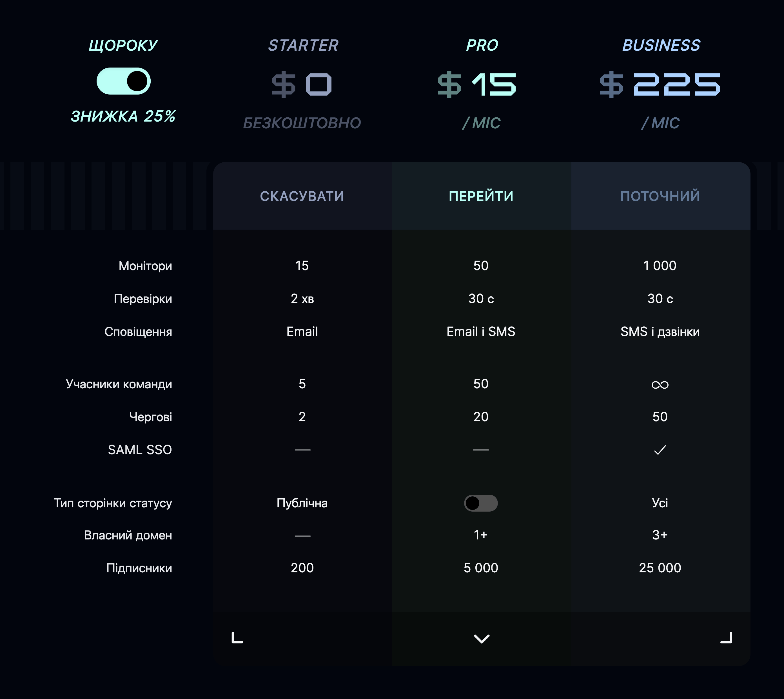784x699 pixels.
Task: Expand the table with the down chevron
Action: (x=482, y=639)
